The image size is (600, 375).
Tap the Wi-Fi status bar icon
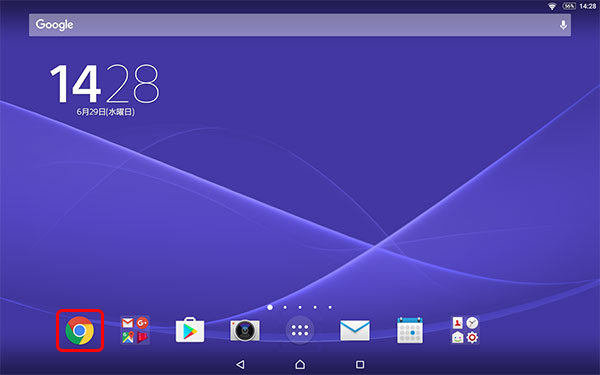click(552, 7)
